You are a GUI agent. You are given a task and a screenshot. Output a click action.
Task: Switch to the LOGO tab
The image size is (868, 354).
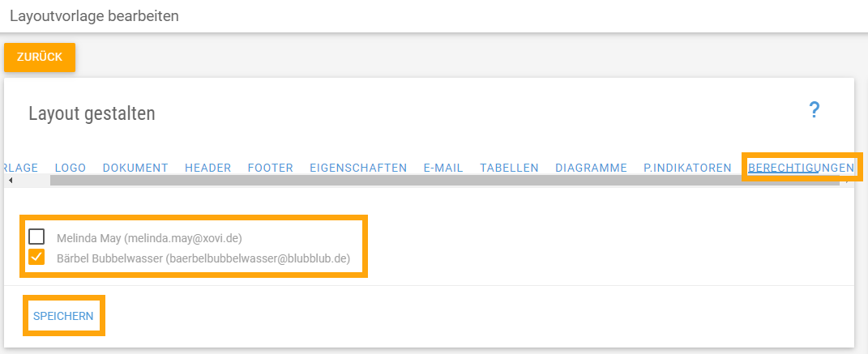coord(71,168)
